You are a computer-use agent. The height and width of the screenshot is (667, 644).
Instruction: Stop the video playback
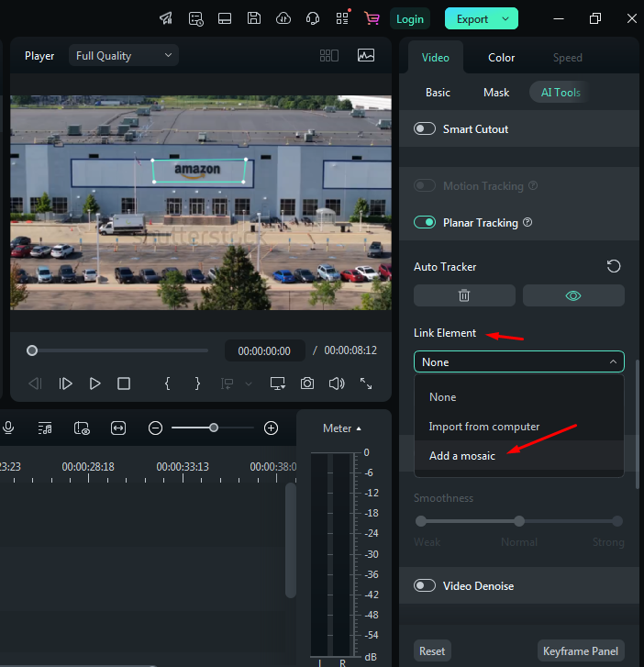124,384
